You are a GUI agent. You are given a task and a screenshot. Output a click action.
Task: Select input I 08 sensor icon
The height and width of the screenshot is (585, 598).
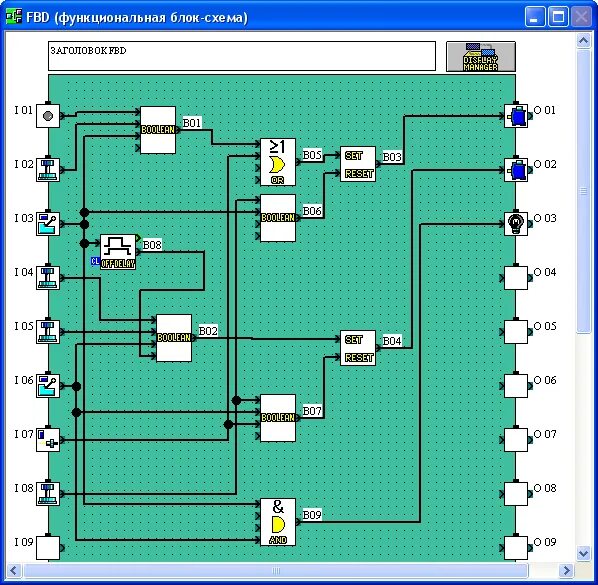[x=48, y=494]
